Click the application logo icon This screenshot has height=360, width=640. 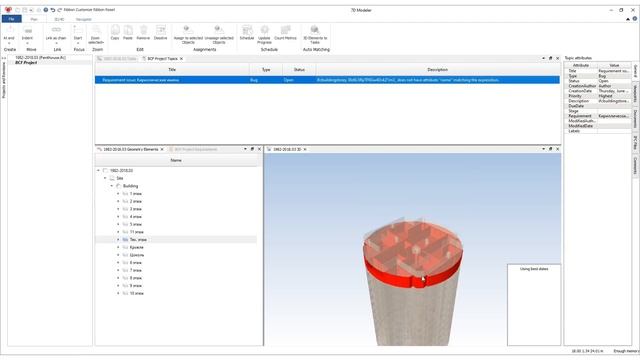8,10
